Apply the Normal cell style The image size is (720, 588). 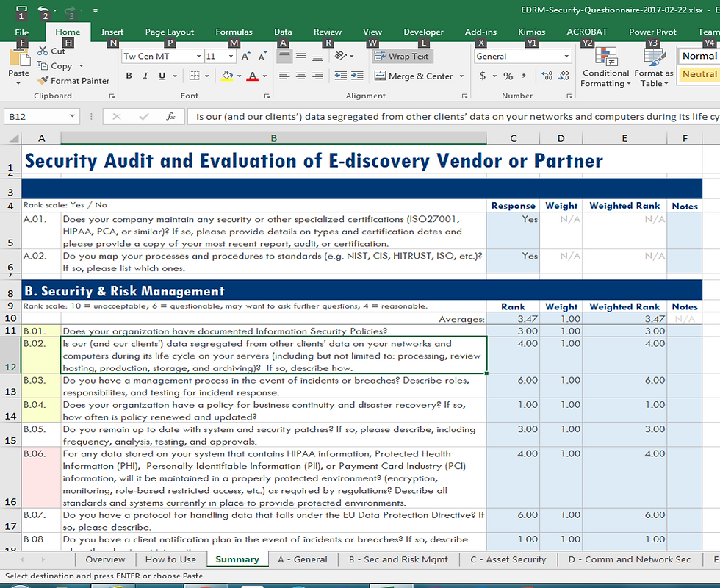tap(699, 56)
